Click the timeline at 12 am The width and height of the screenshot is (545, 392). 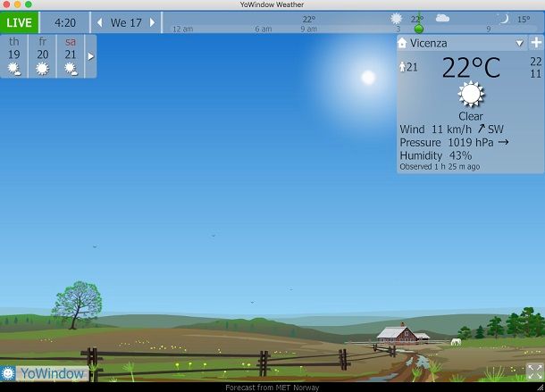click(182, 29)
